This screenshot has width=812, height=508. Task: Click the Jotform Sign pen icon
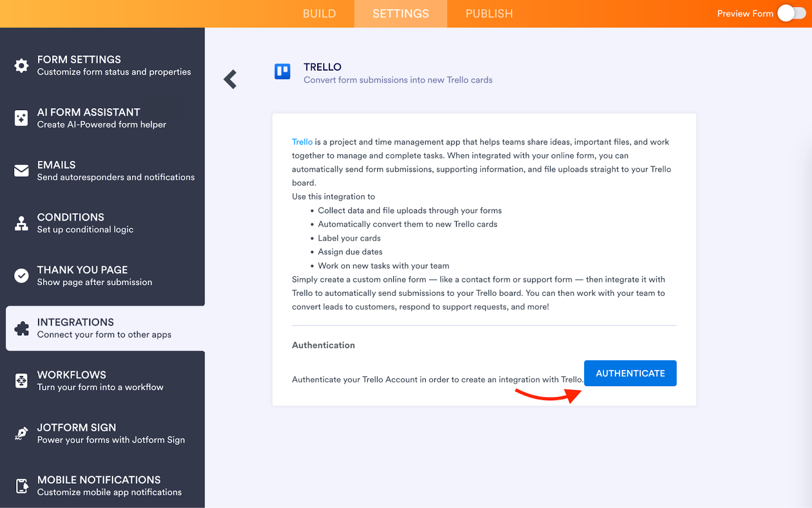pos(21,433)
